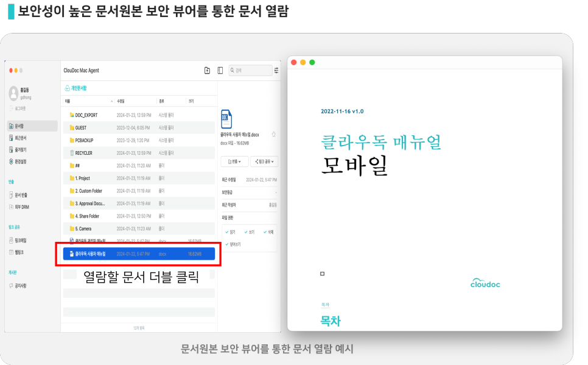
Task: Select the PCBACKUP folder icon
Action: click(72, 140)
